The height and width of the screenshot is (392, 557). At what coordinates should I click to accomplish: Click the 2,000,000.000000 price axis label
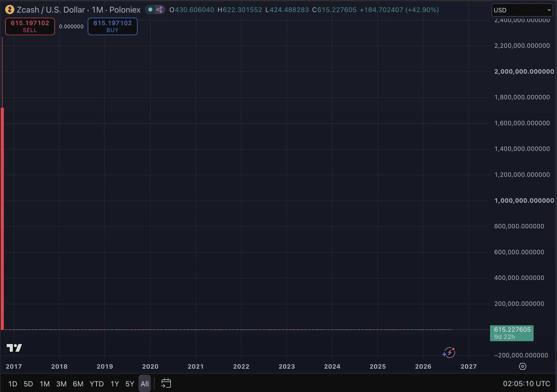pyautogui.click(x=524, y=72)
